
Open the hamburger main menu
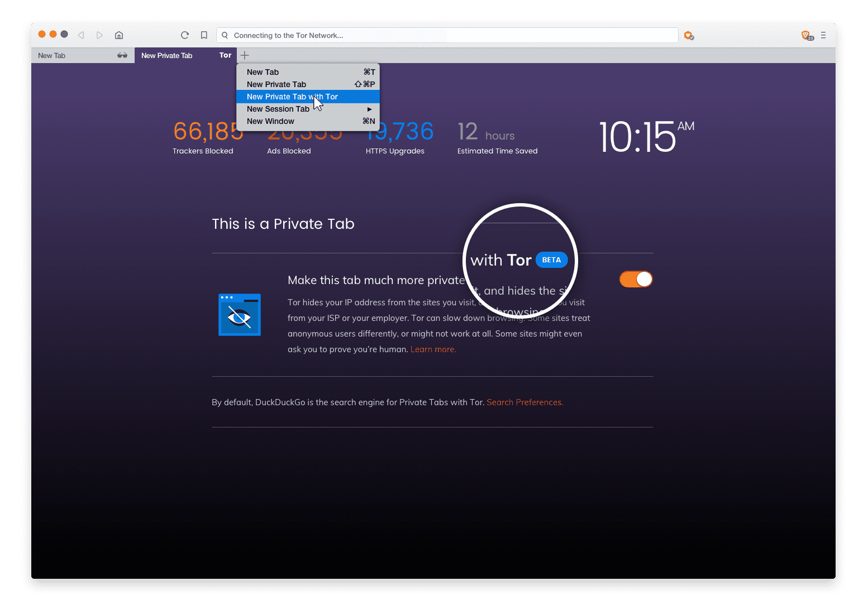[x=823, y=35]
